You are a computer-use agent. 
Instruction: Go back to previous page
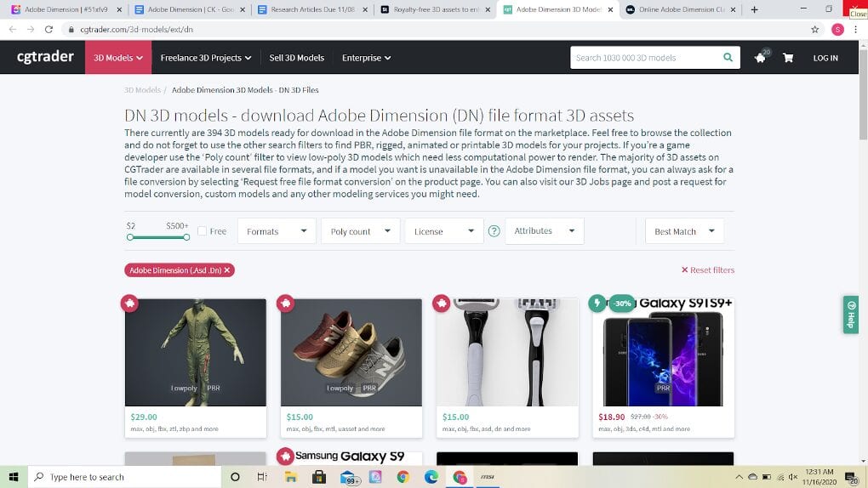pos(13,29)
